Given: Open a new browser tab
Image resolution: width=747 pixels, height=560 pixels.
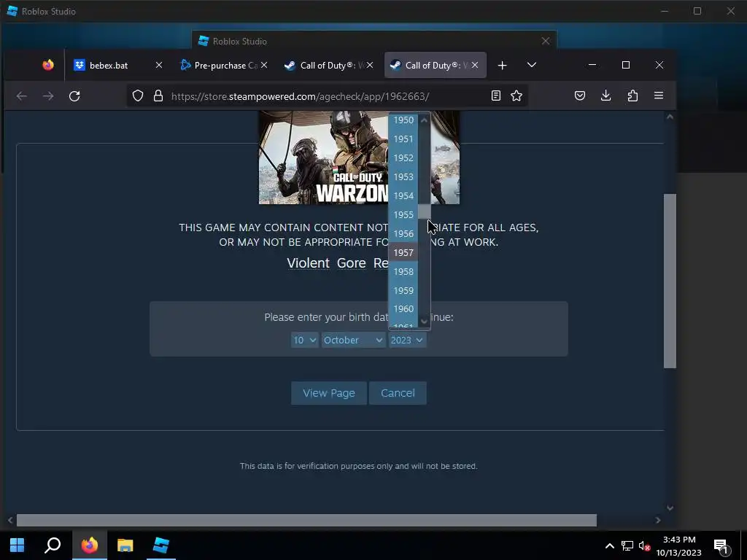Looking at the screenshot, I should 502,65.
